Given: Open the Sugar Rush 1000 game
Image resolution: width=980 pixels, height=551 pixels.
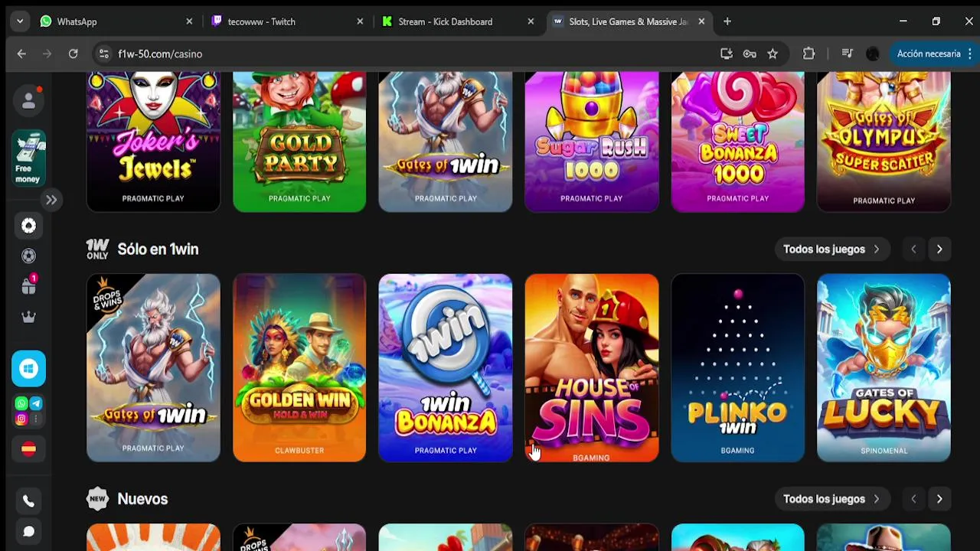Looking at the screenshot, I should click(592, 142).
